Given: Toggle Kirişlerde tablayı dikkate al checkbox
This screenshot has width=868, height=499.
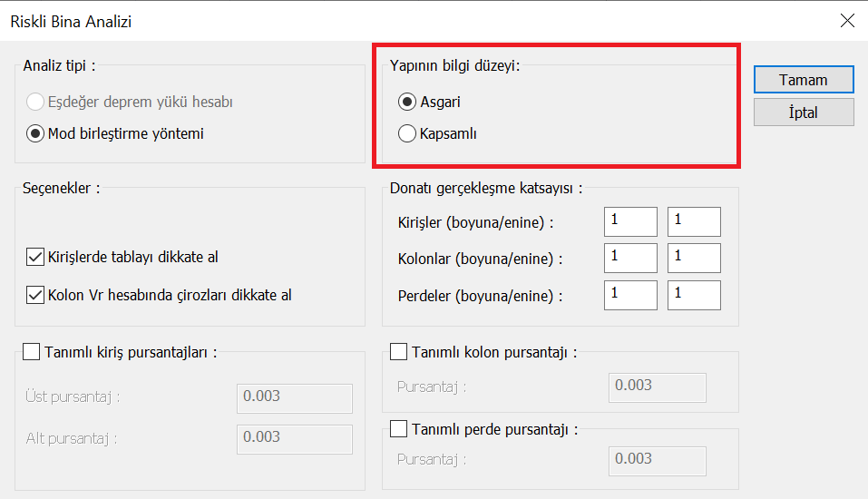Looking at the screenshot, I should (x=36, y=258).
